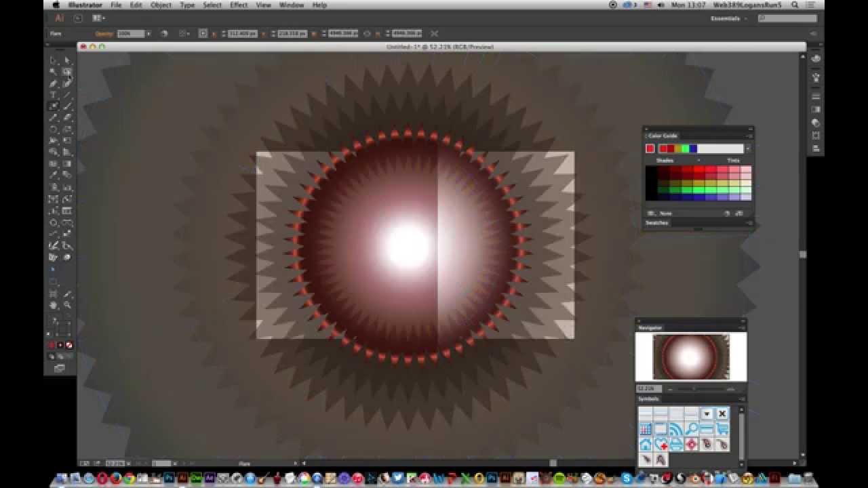Select the Pen tool
868x488 pixels.
(x=53, y=83)
